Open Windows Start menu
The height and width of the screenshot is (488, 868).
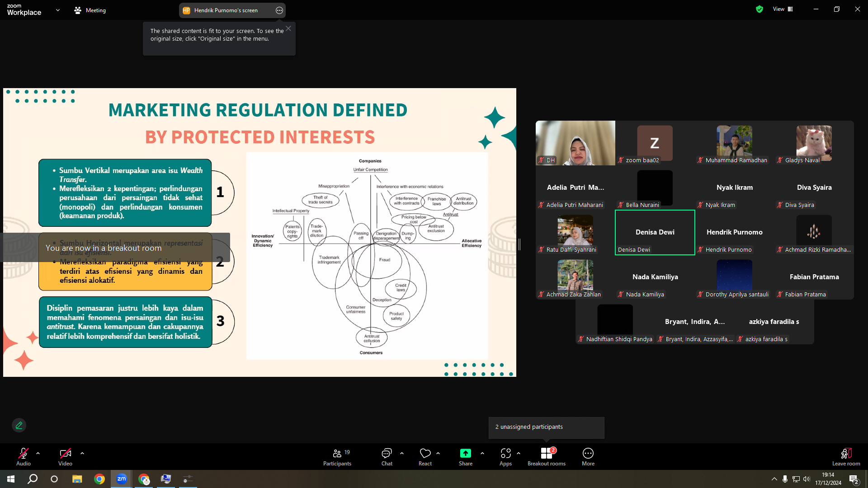[x=11, y=479]
